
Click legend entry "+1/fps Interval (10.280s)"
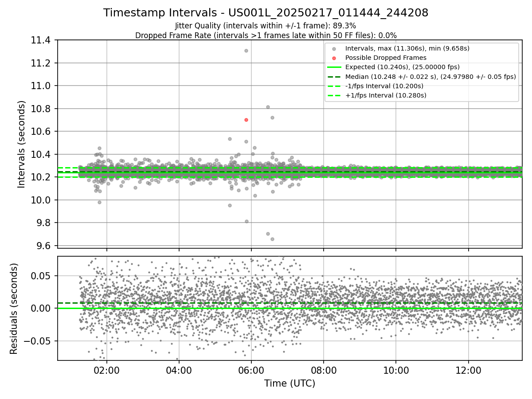pyautogui.click(x=386, y=95)
